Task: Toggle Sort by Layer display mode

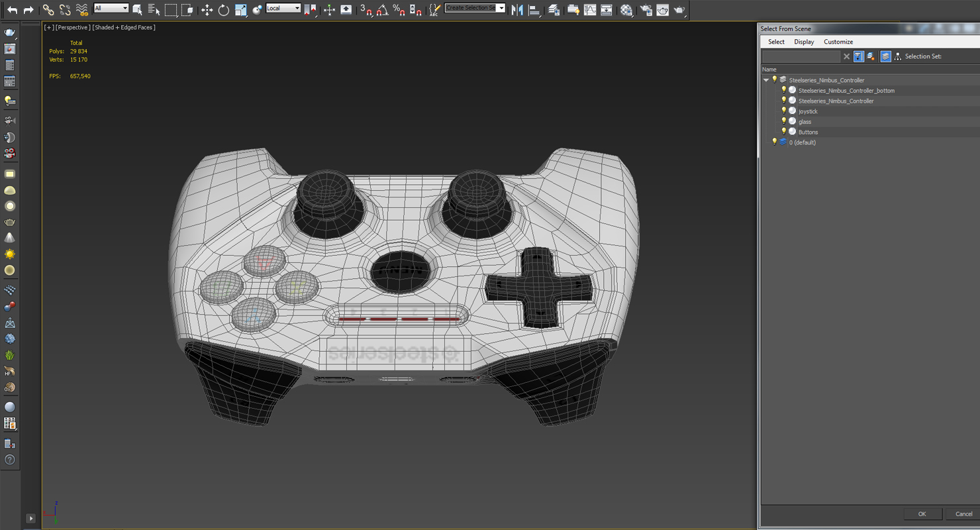Action: pos(885,57)
